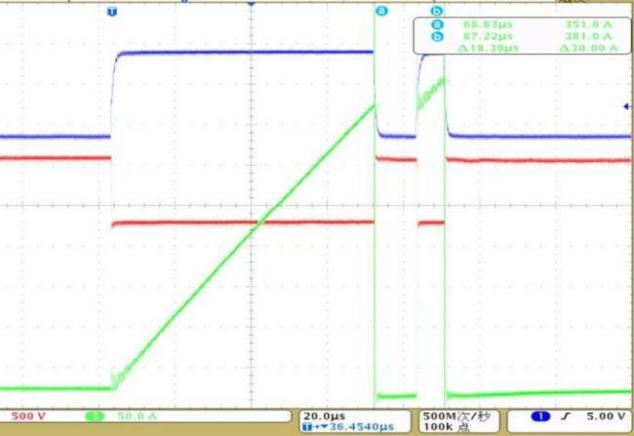Click cursor a icon in readout box

(435, 24)
